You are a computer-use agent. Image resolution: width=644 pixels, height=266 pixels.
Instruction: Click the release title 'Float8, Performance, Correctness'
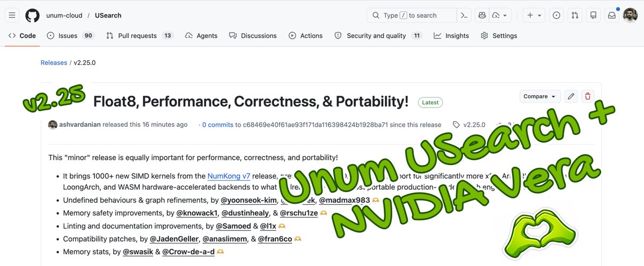pyautogui.click(x=251, y=101)
